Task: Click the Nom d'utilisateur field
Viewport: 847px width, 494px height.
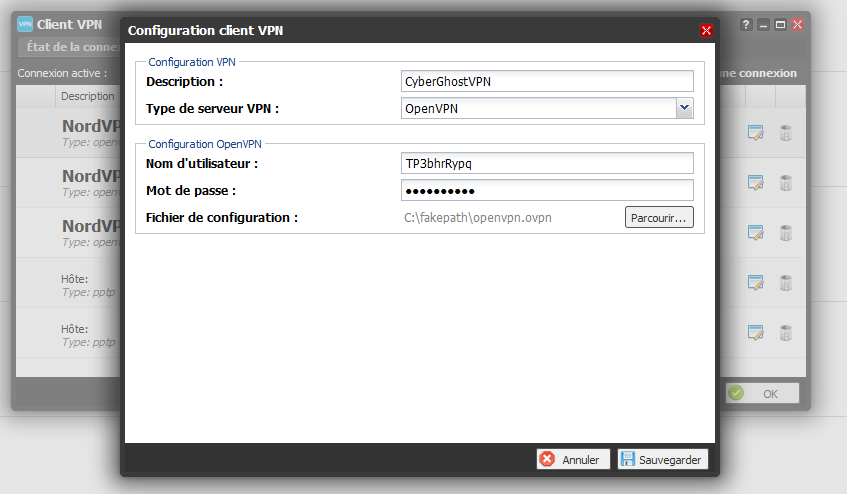Action: tap(547, 163)
